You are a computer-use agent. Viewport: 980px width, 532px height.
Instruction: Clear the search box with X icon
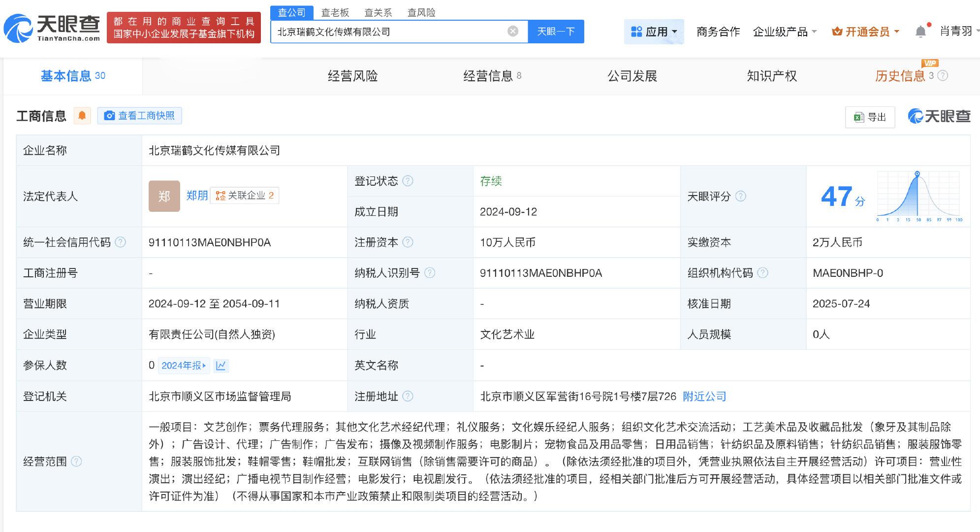click(x=513, y=32)
